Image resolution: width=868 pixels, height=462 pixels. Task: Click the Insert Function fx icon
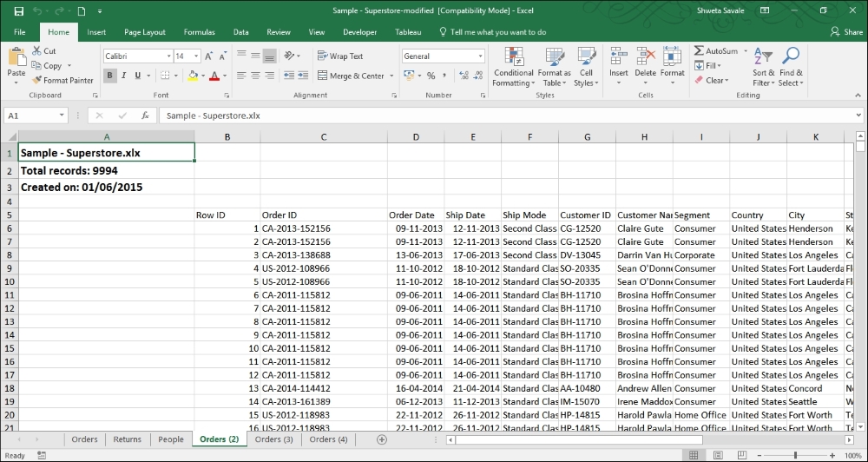(x=145, y=115)
